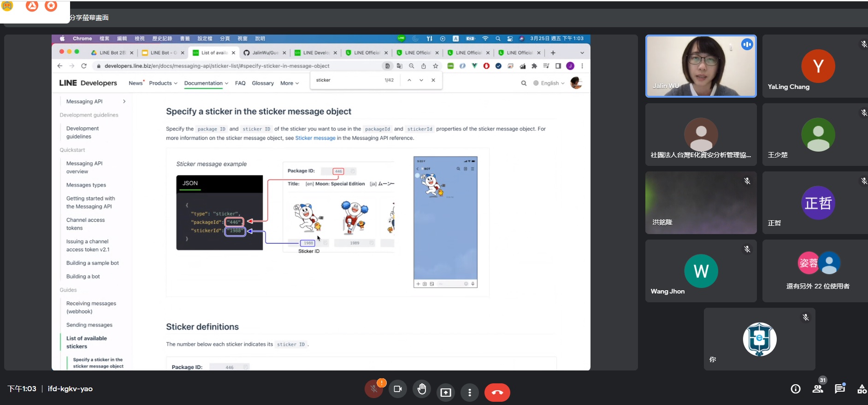Open News link in site header
868x405 pixels.
(x=136, y=83)
